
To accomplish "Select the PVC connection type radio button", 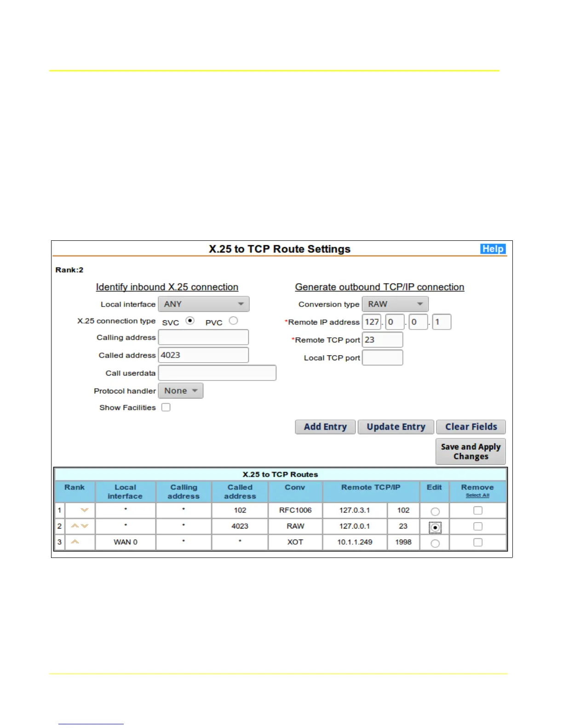I will click(233, 321).
